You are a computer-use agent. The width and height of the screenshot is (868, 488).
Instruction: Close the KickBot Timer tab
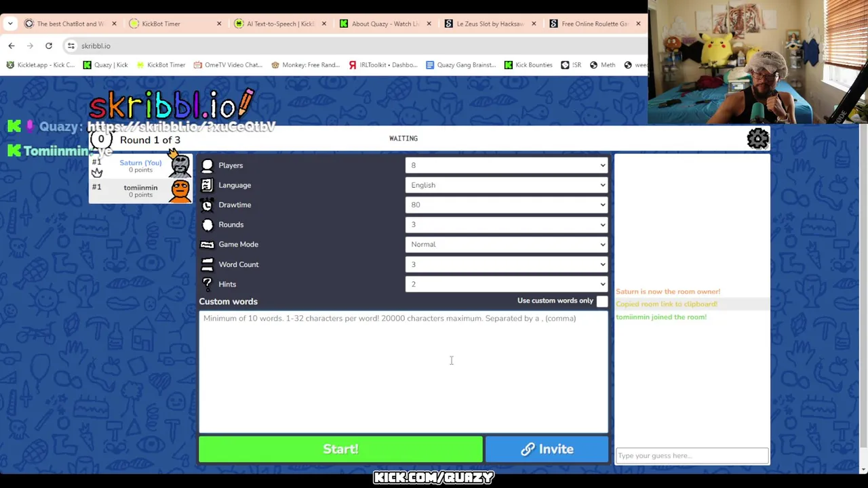(219, 24)
